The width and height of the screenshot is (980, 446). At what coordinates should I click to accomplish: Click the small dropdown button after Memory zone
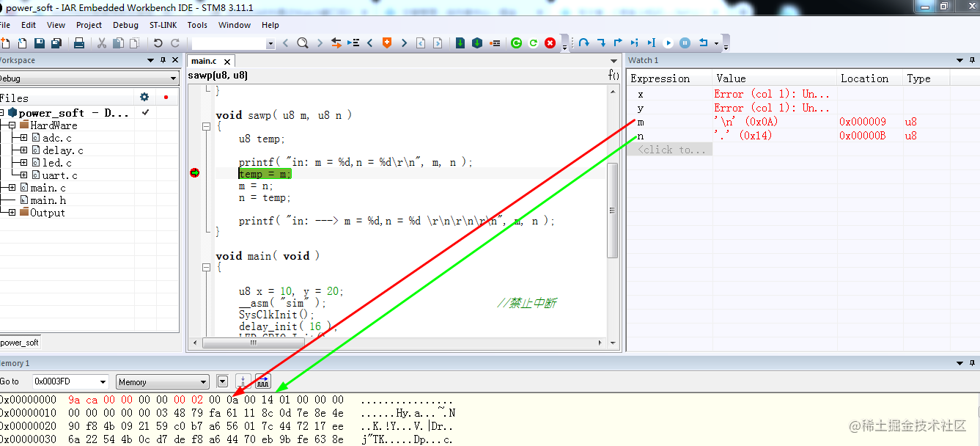[x=223, y=381]
